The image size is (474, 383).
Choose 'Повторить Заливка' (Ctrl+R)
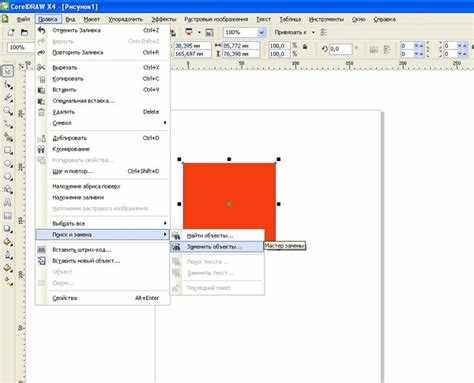point(103,52)
